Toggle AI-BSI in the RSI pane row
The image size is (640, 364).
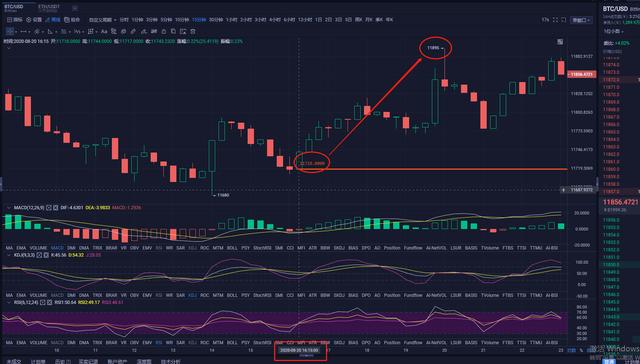coord(551,343)
